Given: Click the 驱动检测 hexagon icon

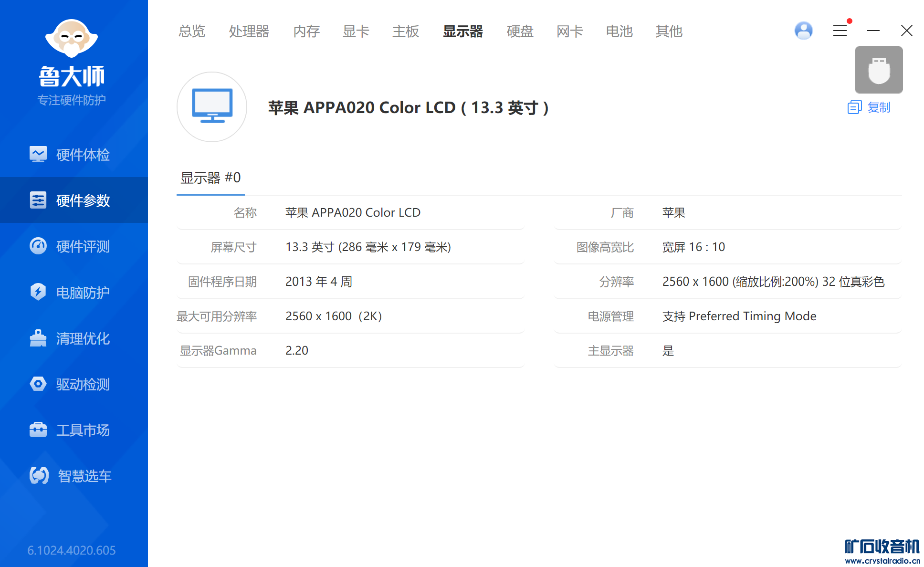Looking at the screenshot, I should point(38,384).
